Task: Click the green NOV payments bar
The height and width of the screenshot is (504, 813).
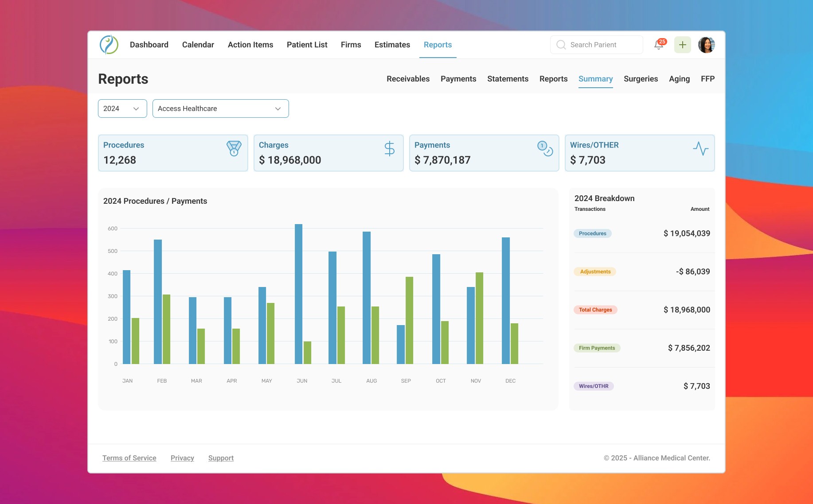Action: click(x=479, y=318)
